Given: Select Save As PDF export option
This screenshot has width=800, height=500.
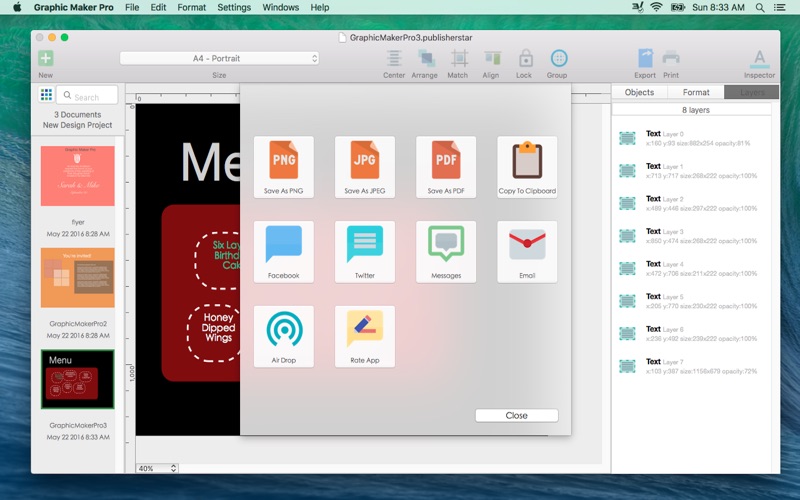Looking at the screenshot, I should 446,167.
